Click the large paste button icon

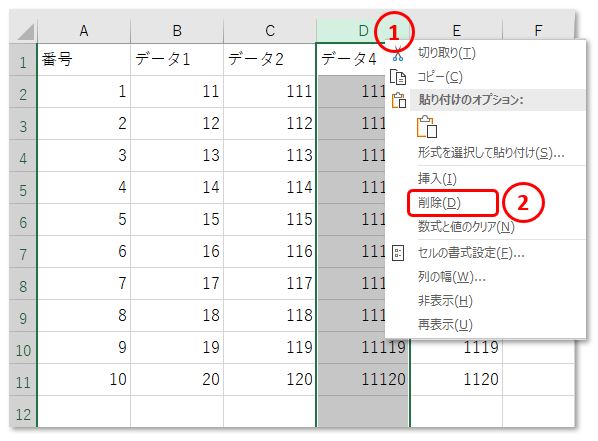pyautogui.click(x=427, y=127)
